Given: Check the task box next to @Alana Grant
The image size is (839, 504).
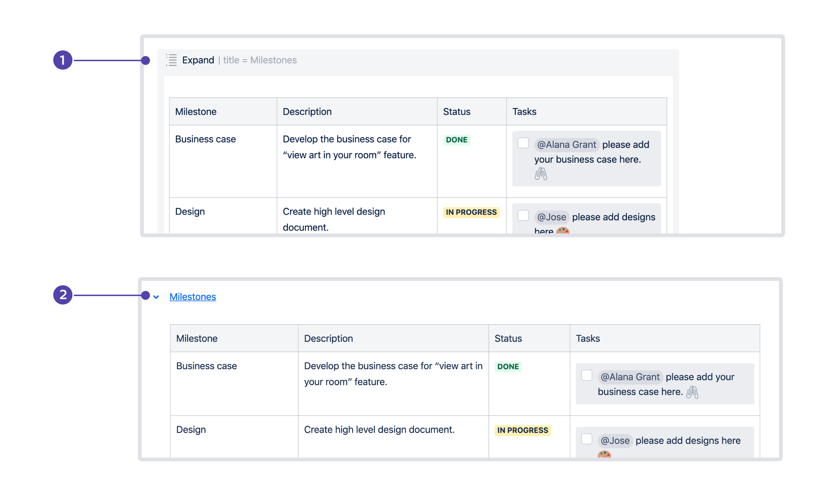Looking at the screenshot, I should coord(523,143).
